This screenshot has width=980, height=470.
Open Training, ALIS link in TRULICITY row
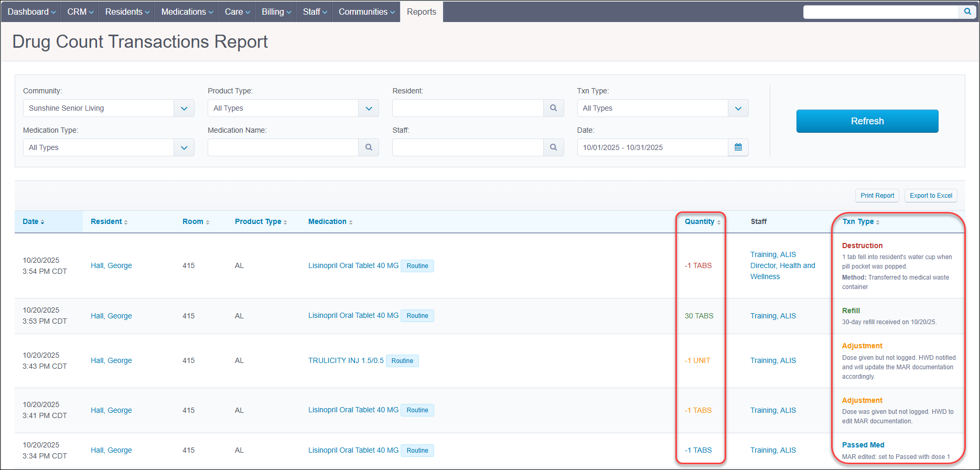773,360
